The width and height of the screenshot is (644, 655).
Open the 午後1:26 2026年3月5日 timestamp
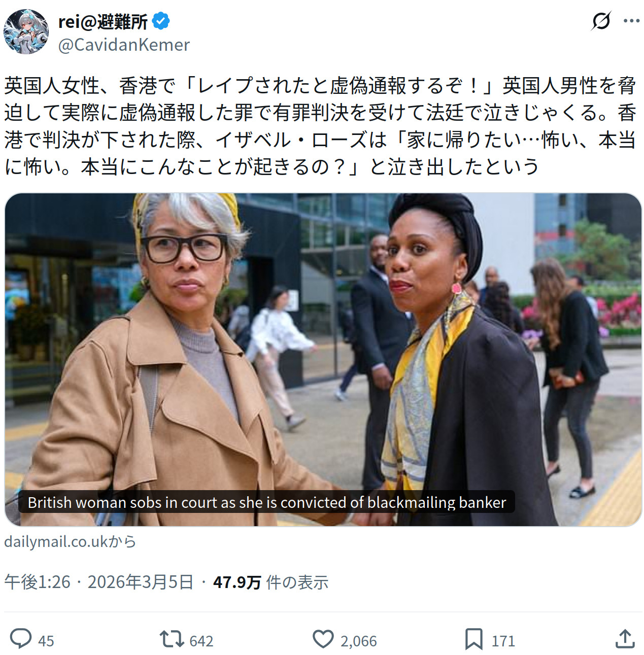(x=99, y=582)
